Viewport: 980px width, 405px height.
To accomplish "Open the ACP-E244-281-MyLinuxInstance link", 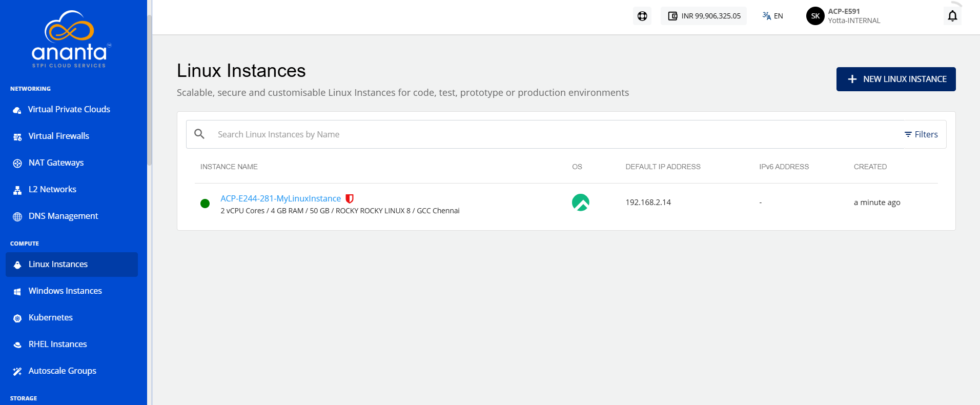I will [x=280, y=198].
